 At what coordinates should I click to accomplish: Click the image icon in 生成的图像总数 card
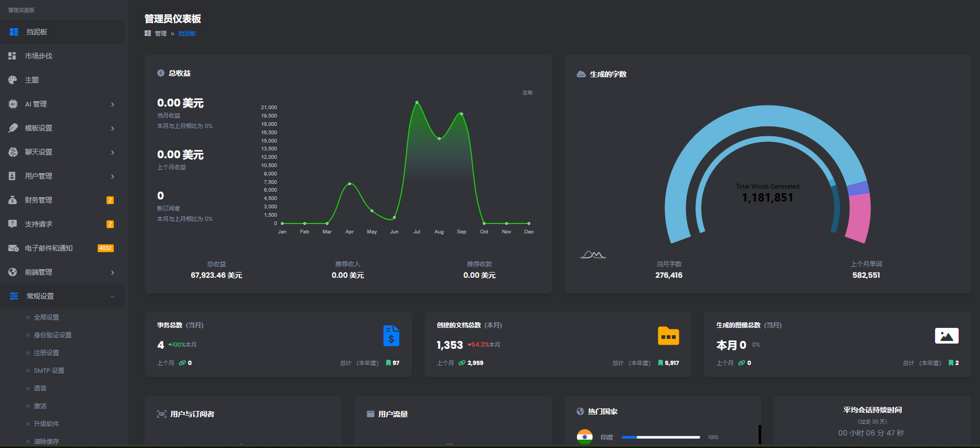(946, 336)
